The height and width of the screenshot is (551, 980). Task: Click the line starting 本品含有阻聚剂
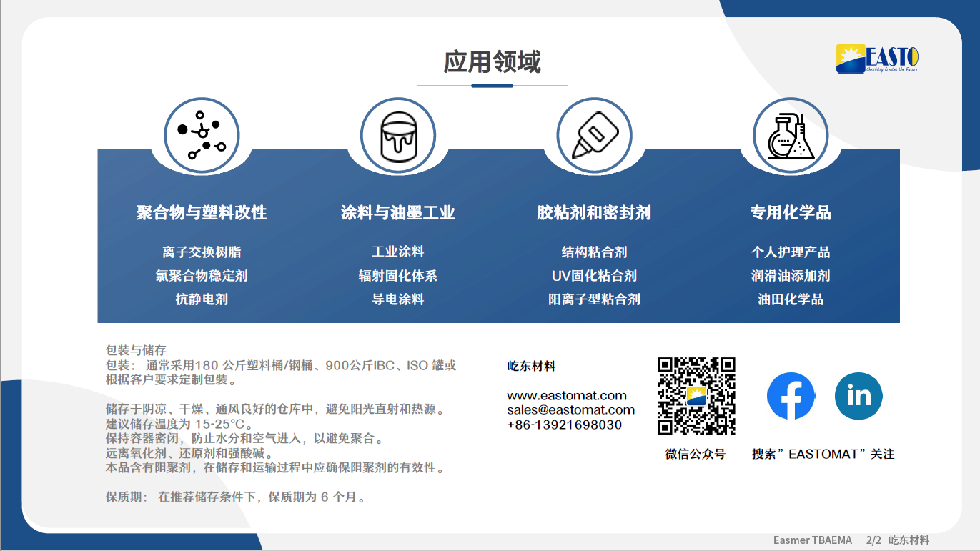tap(277, 468)
